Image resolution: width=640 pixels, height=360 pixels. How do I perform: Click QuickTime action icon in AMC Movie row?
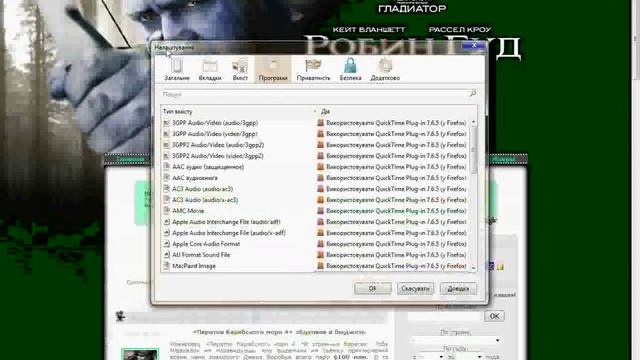click(321, 211)
